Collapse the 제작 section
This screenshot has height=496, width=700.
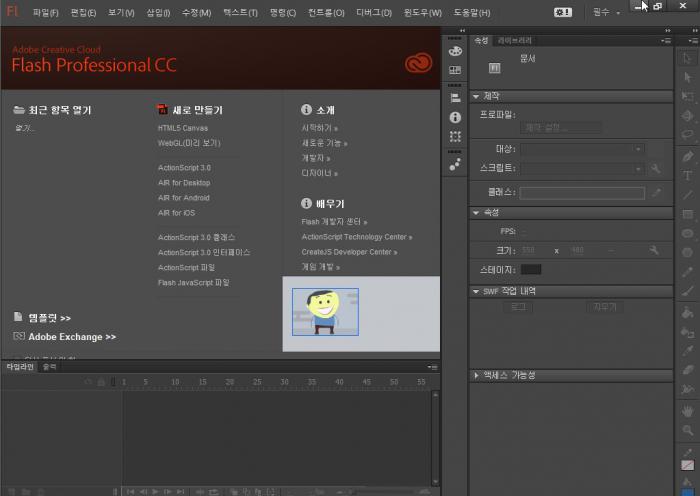pyautogui.click(x=476, y=97)
